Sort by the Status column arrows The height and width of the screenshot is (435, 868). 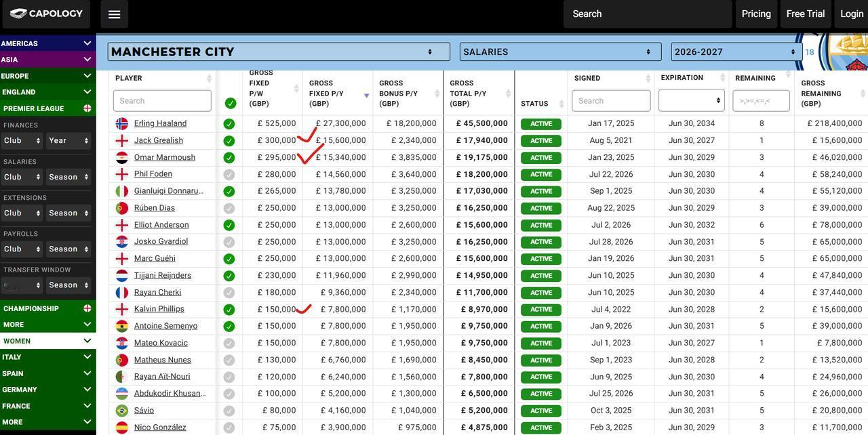pyautogui.click(x=561, y=104)
